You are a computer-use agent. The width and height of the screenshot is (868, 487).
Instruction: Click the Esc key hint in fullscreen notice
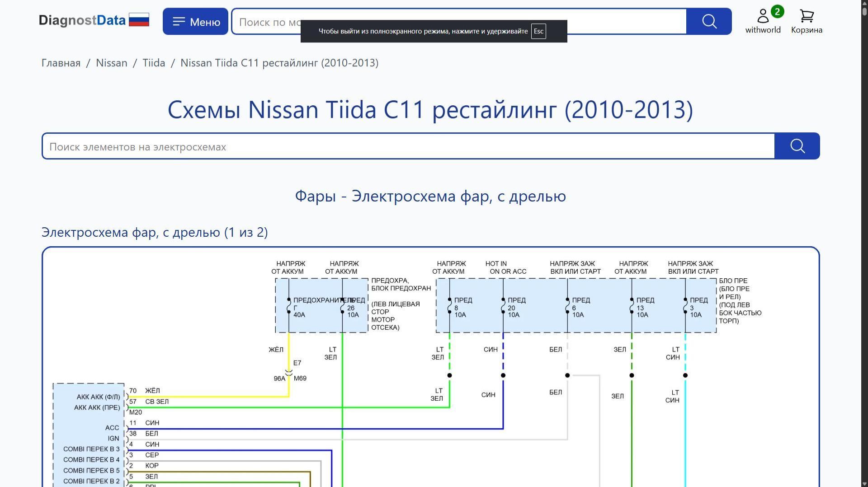(538, 31)
